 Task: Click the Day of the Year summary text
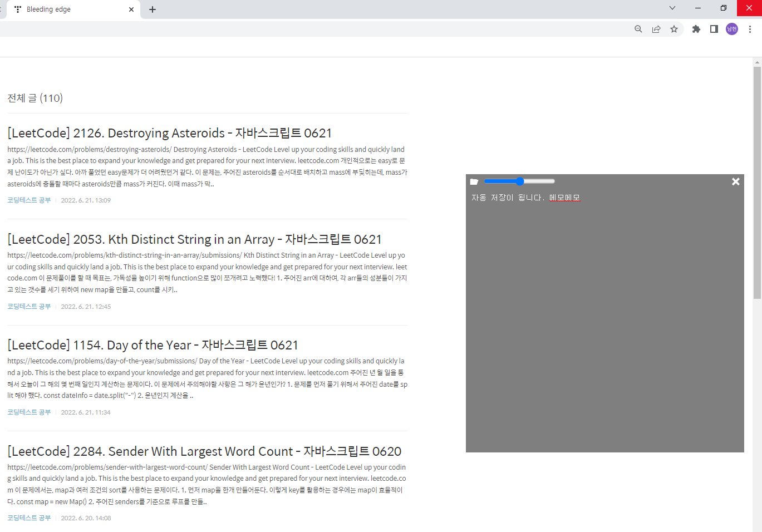(207, 378)
